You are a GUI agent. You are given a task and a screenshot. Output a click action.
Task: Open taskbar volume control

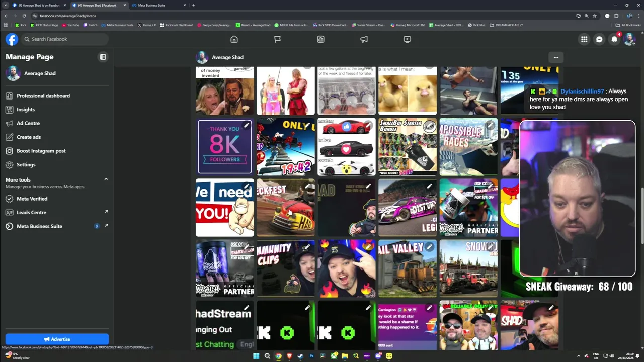tap(612, 356)
